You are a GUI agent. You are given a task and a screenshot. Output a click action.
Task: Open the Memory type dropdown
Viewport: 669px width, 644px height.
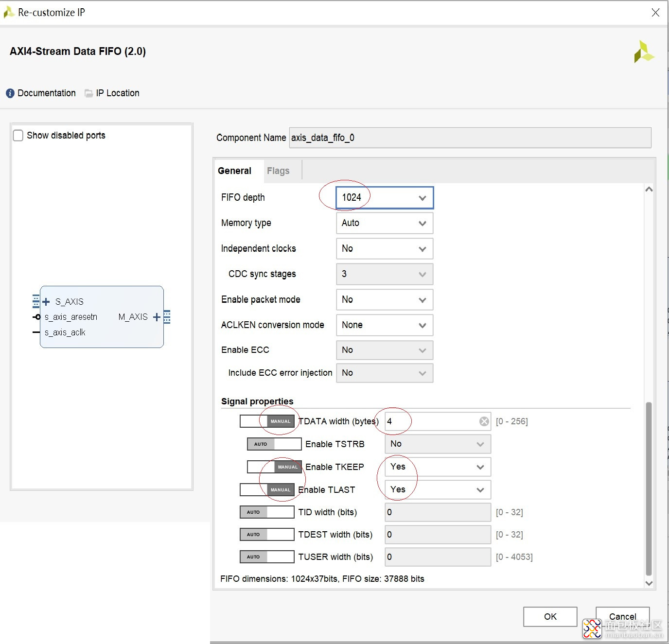[385, 223]
